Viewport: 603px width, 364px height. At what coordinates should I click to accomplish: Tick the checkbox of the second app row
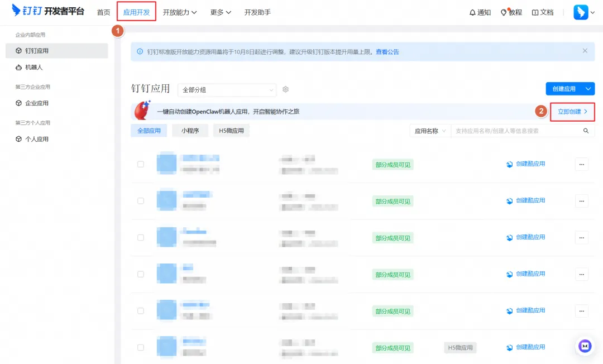pos(141,201)
